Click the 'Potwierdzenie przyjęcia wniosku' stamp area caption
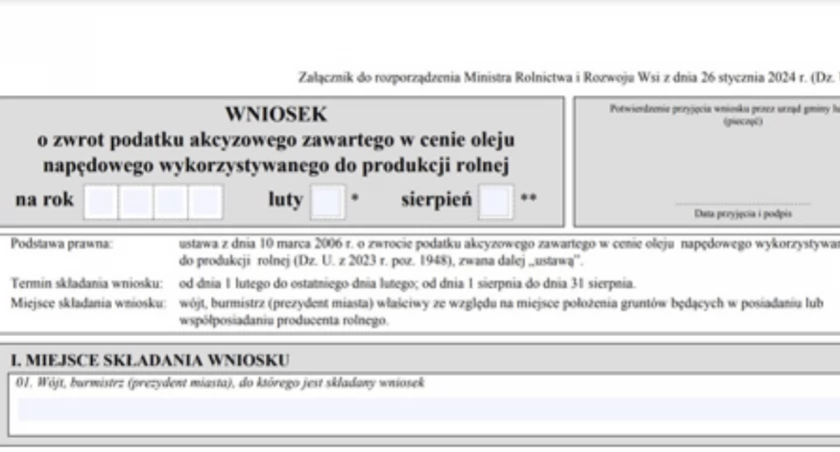 [725, 114]
